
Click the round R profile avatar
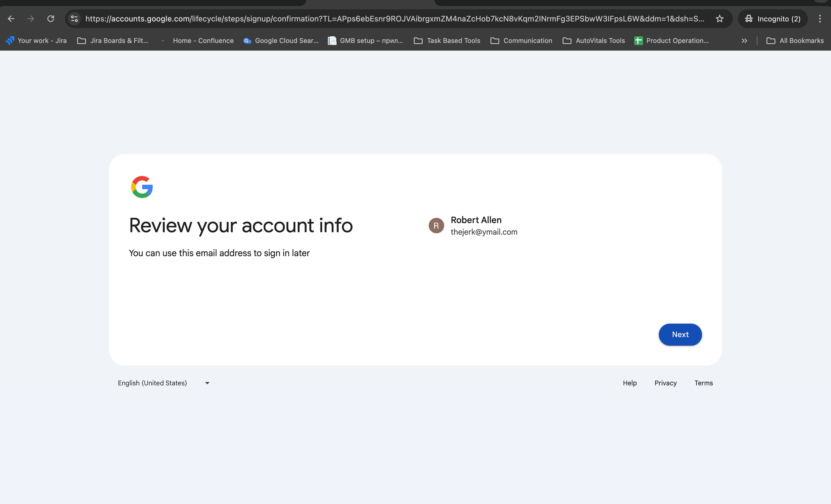[436, 226]
